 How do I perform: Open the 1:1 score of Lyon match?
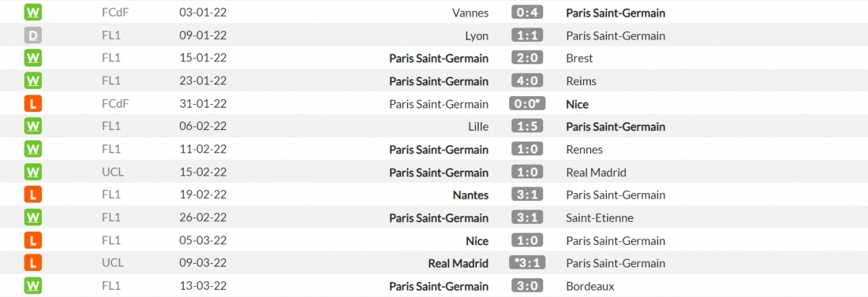(527, 35)
